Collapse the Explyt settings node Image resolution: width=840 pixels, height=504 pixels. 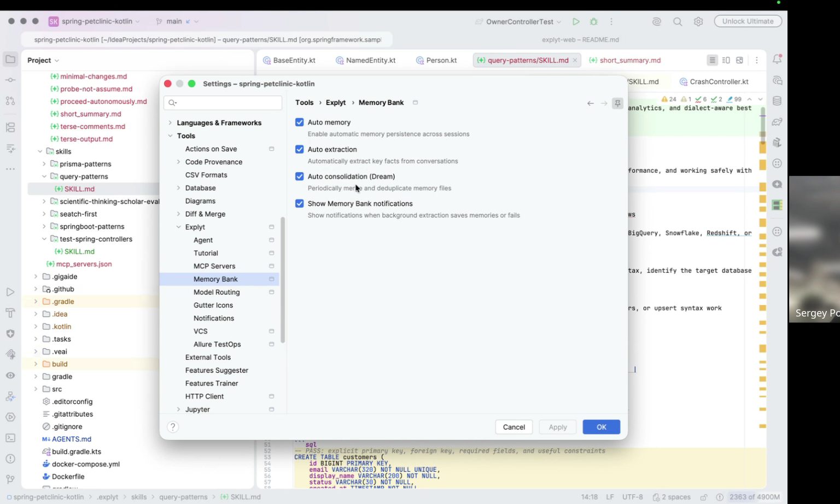178,227
